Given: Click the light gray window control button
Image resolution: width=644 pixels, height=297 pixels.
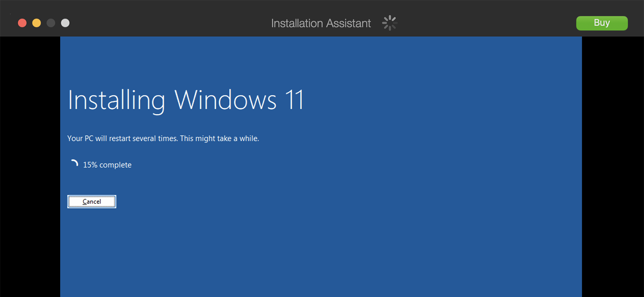Looking at the screenshot, I should click(65, 23).
